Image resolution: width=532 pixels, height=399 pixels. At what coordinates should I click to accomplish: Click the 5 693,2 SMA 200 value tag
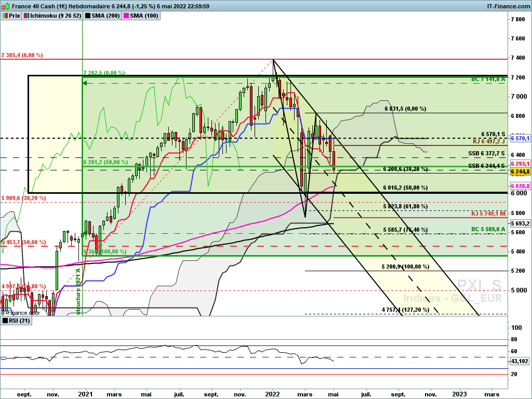click(520, 223)
